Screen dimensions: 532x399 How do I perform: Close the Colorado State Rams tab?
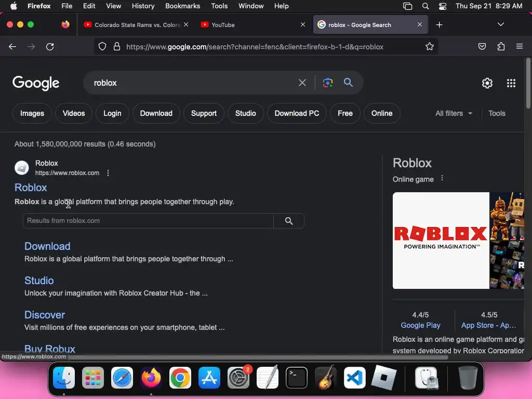186,24
